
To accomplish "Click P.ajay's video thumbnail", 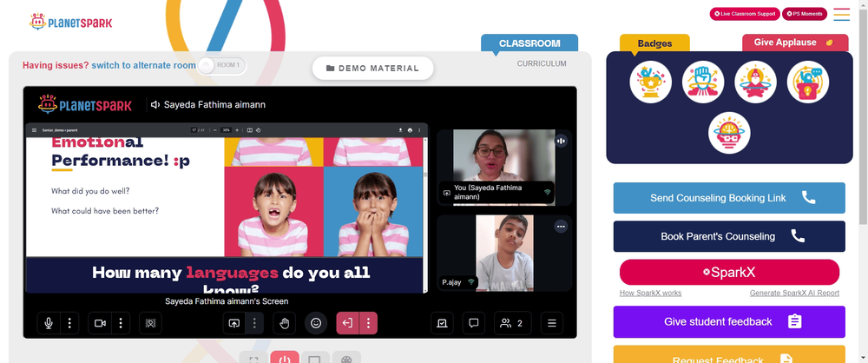I will point(503,254).
